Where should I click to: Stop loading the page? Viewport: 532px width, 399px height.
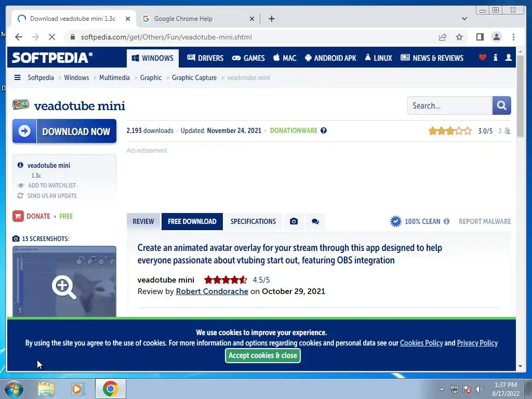[52, 37]
